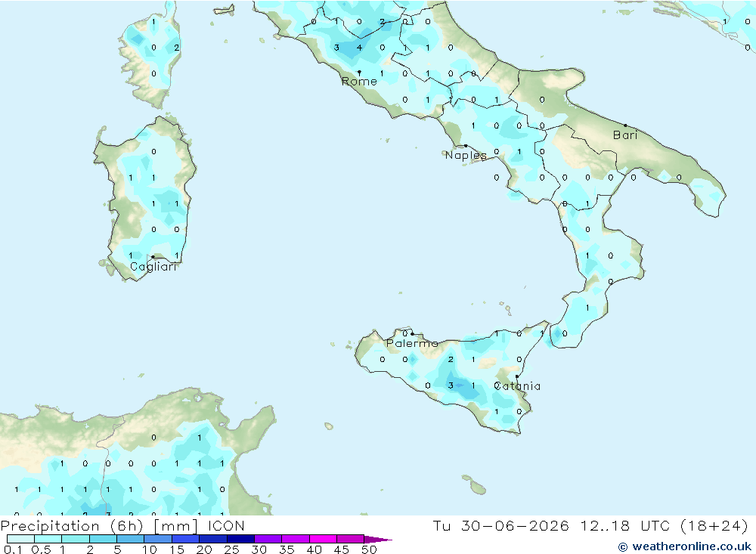The image size is (756, 554).
Task: Click the legend label '0.1'
Action: 13,549
